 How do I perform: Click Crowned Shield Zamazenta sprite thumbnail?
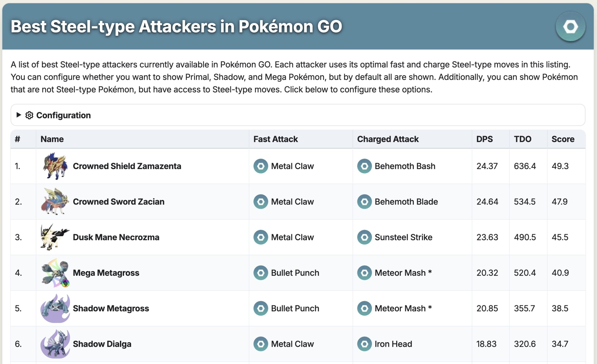(x=55, y=166)
